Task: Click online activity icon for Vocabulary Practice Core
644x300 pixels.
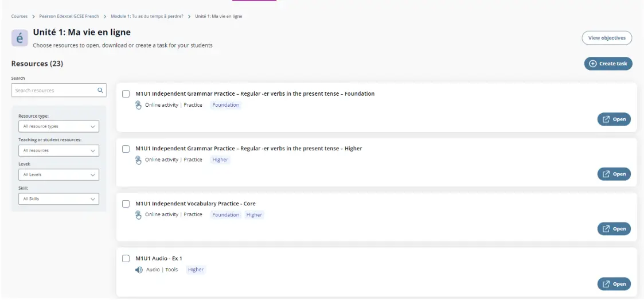Action: click(138, 215)
